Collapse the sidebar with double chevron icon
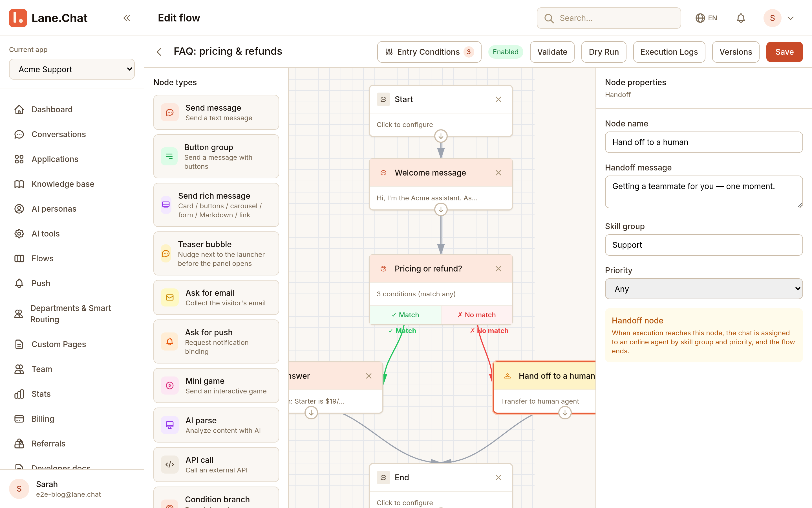The width and height of the screenshot is (812, 508). (x=127, y=18)
